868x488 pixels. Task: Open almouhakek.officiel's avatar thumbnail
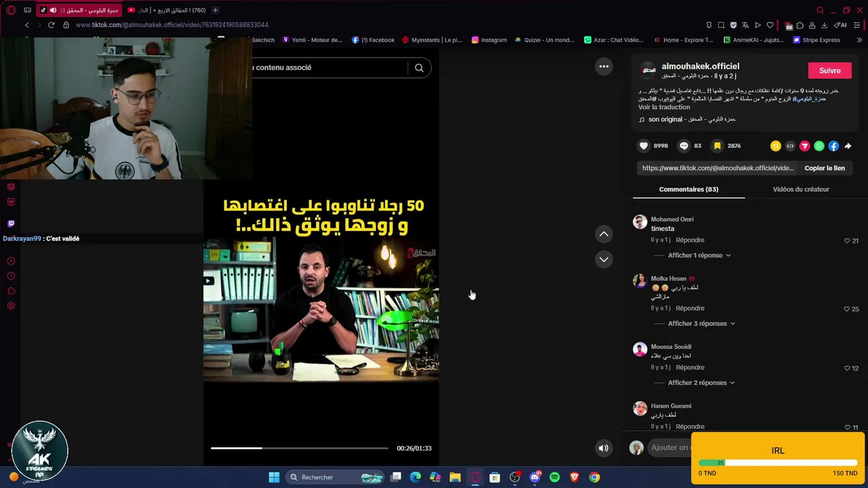click(x=649, y=70)
